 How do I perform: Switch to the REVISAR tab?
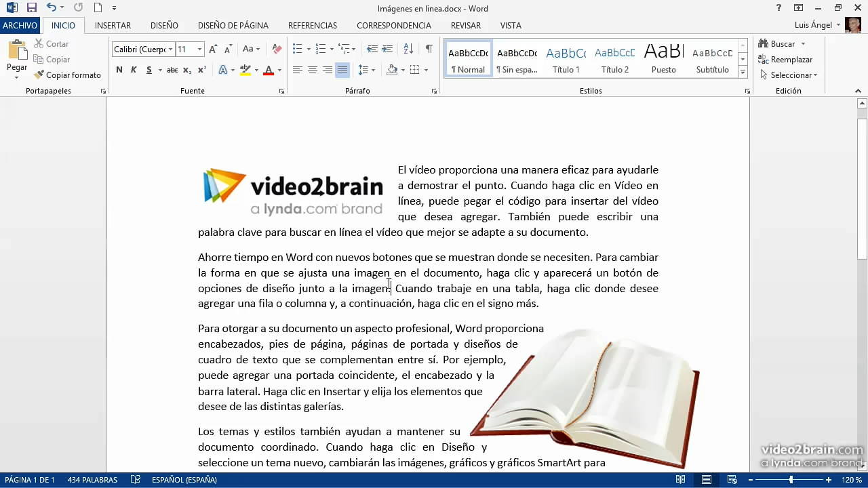click(466, 26)
